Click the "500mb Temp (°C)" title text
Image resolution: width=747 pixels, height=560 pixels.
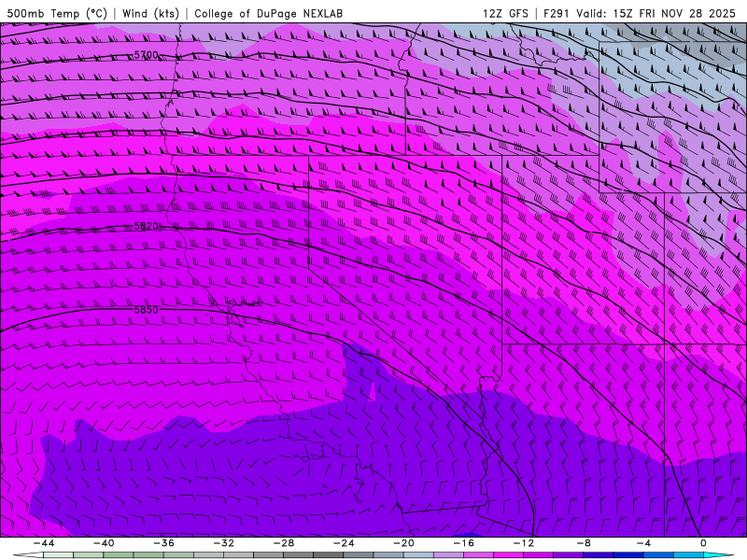[x=57, y=13]
